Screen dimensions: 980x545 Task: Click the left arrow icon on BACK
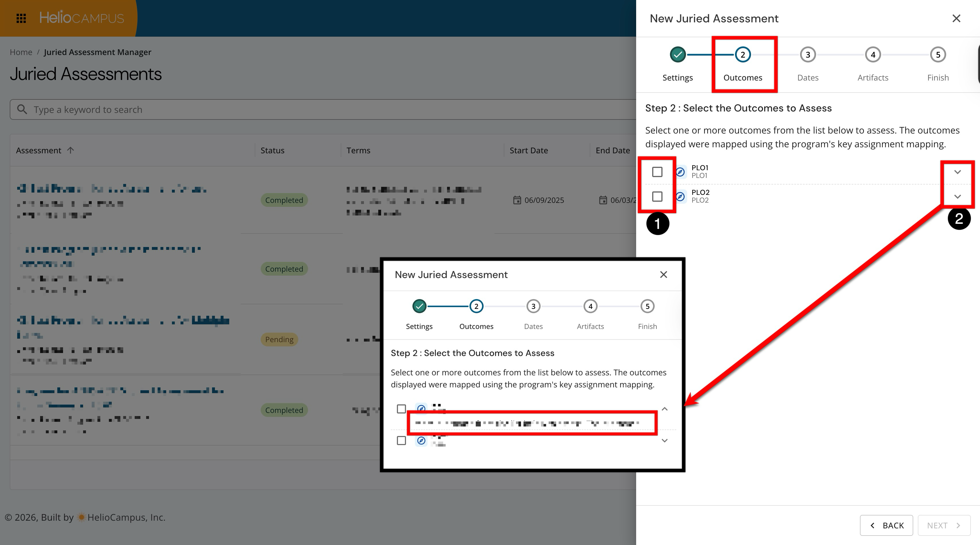coord(873,525)
